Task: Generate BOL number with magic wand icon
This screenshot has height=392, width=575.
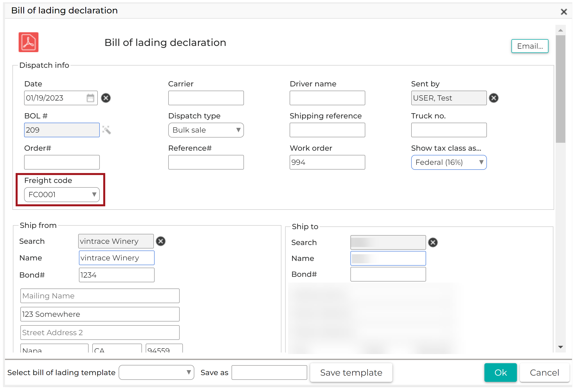Action: 106,130
